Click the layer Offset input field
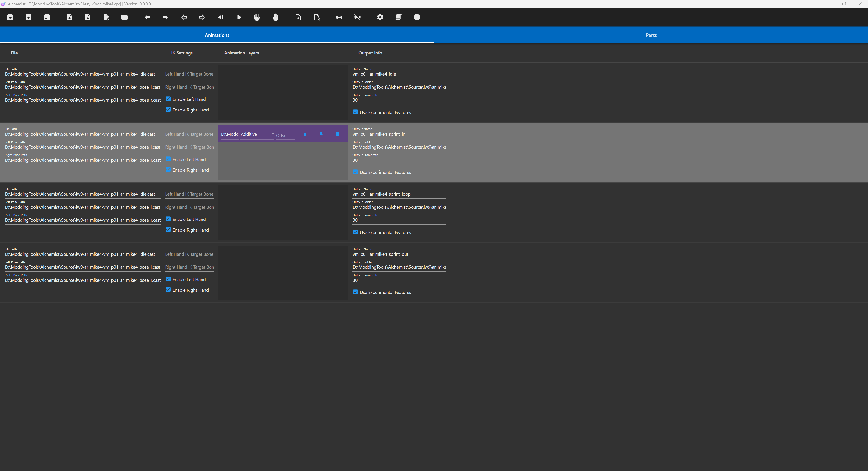 (285, 135)
